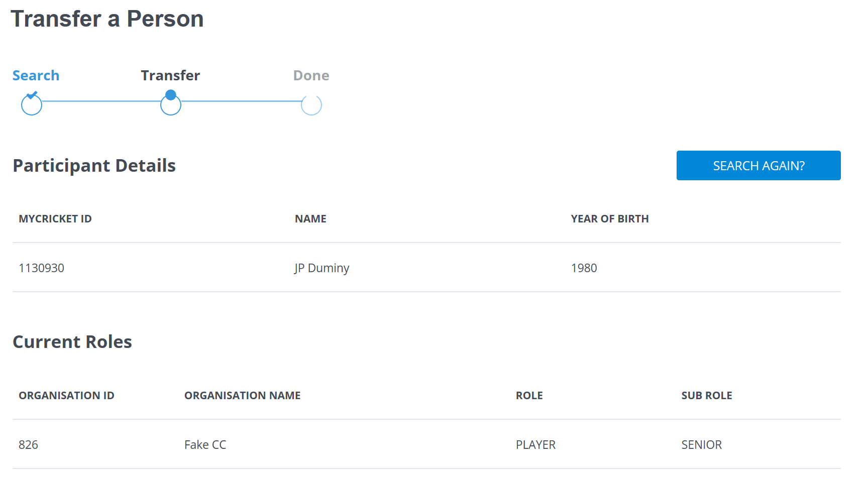Select the Search step label
The width and height of the screenshot is (868, 478).
click(36, 75)
